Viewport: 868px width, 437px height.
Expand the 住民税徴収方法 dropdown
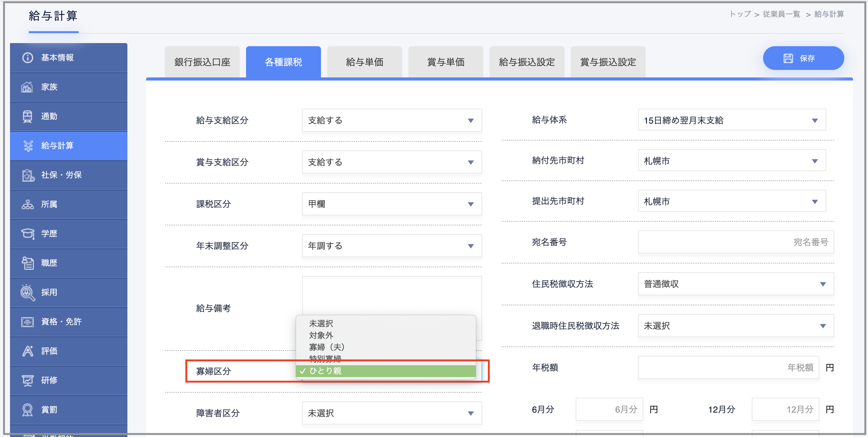coord(735,284)
